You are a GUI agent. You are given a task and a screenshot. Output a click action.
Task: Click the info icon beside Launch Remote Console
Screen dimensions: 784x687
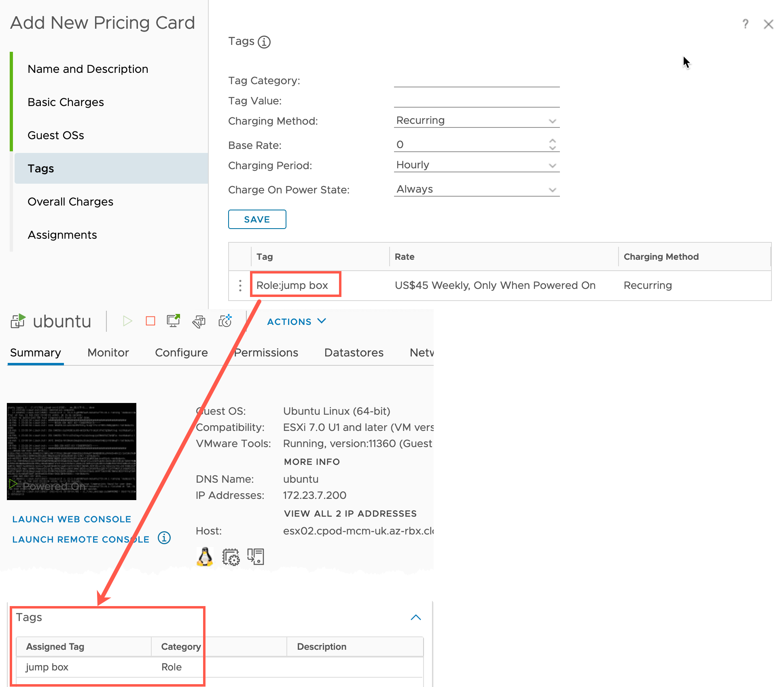pyautogui.click(x=164, y=538)
